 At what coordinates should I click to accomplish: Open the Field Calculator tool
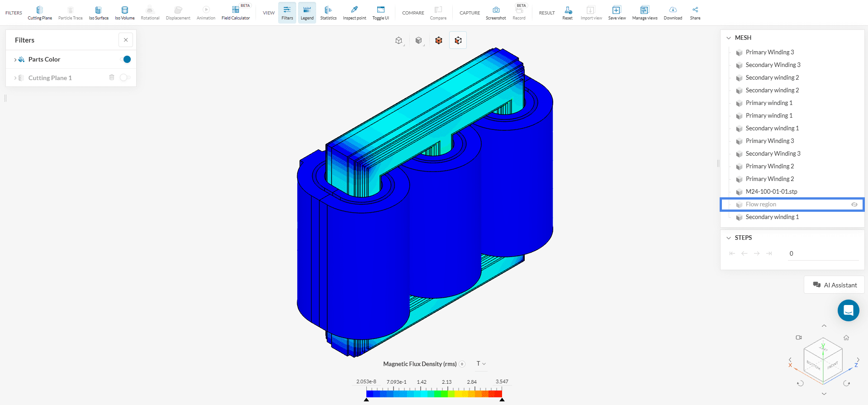click(x=235, y=13)
